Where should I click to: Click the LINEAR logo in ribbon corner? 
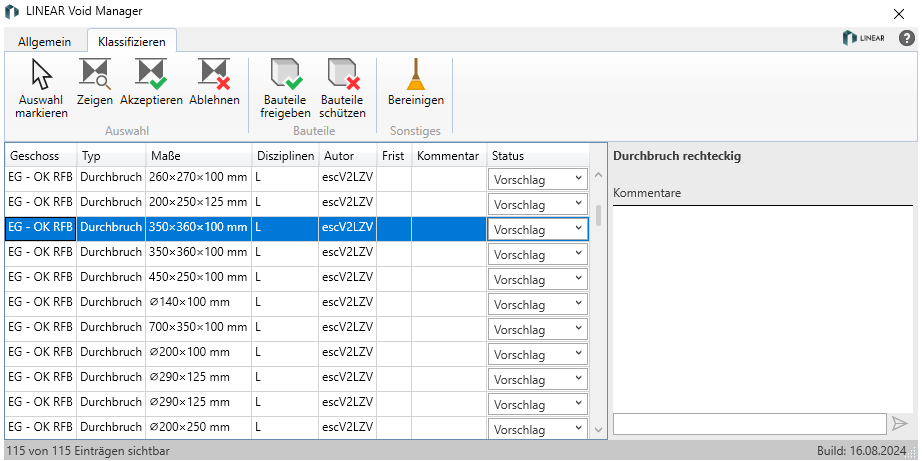pos(863,38)
